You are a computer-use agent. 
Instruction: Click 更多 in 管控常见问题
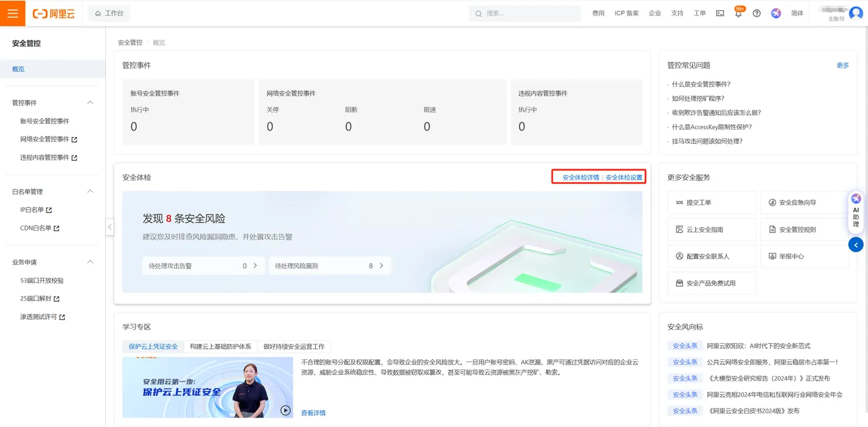click(843, 65)
